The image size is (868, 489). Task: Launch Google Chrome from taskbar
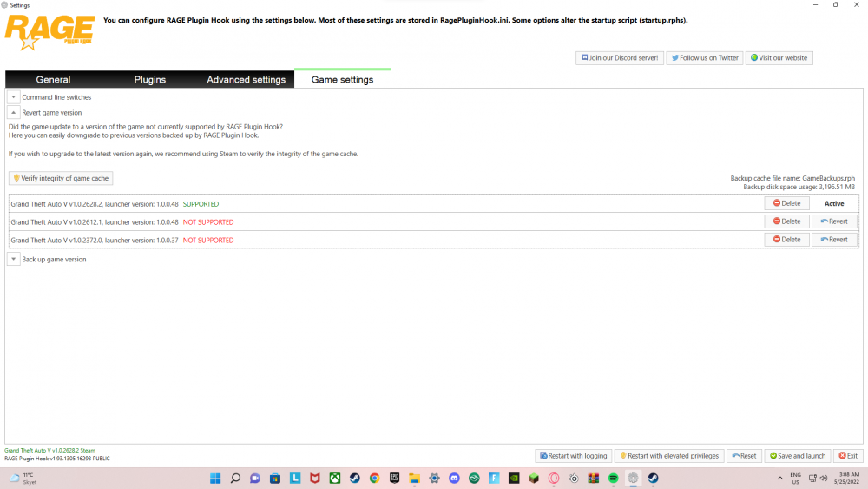click(x=375, y=479)
